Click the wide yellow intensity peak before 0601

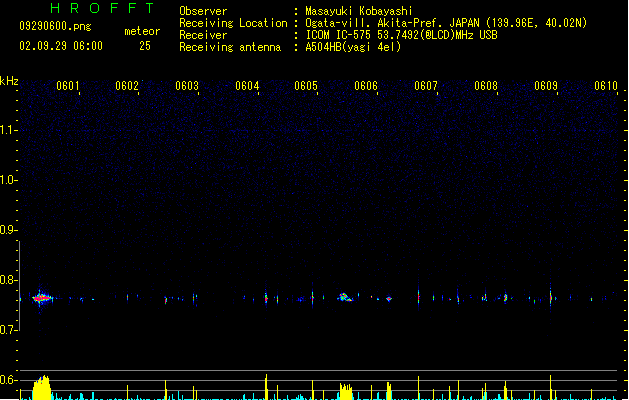click(42, 388)
